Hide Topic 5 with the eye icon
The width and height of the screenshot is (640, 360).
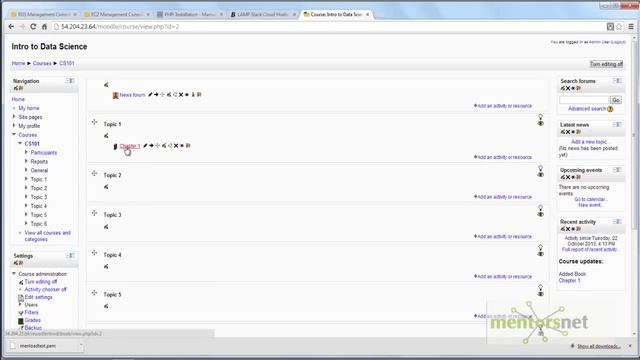540,294
